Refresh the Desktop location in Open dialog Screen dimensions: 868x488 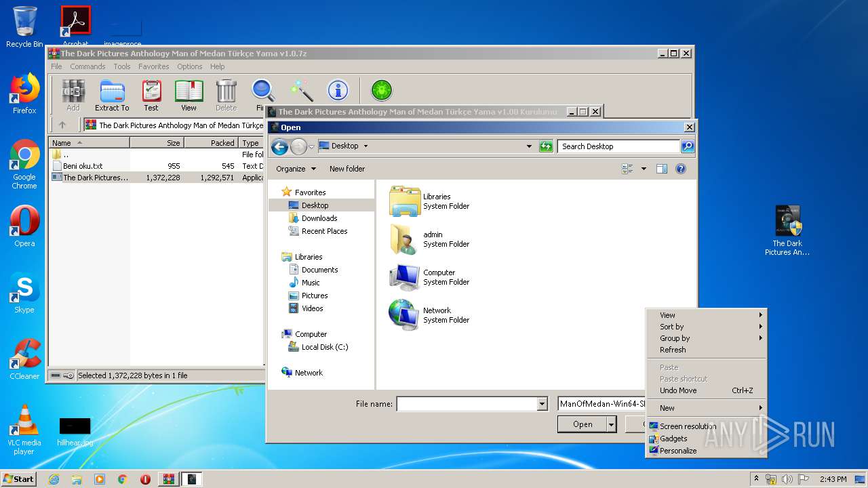(546, 146)
